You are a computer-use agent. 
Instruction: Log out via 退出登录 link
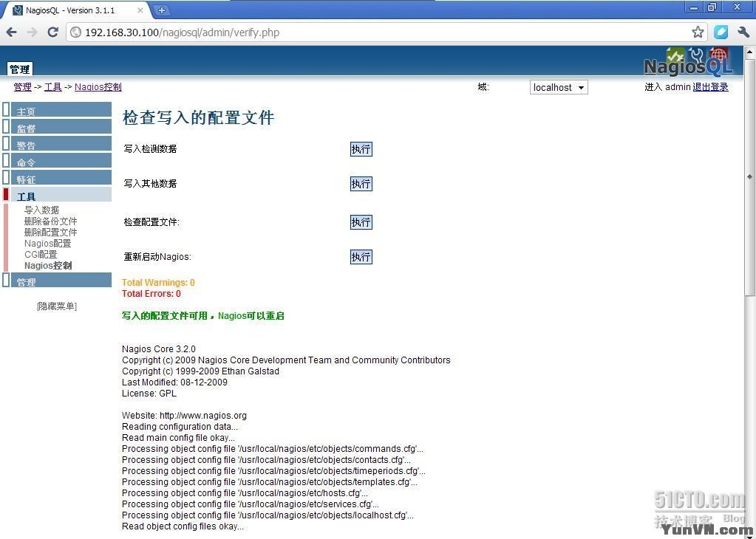click(710, 86)
